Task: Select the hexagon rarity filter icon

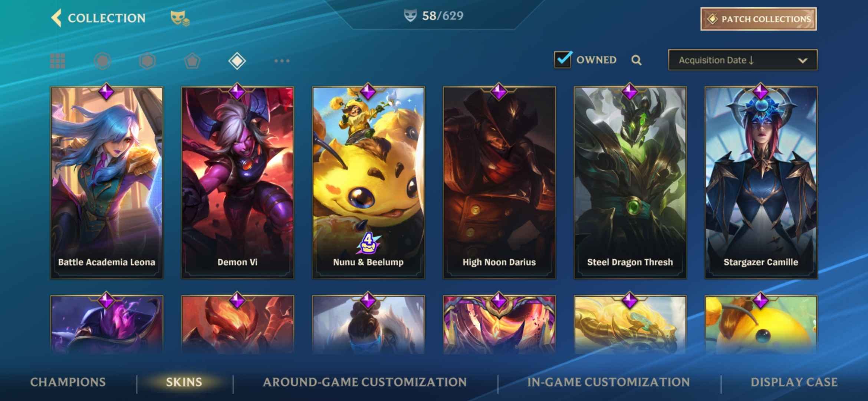Action: coord(147,61)
